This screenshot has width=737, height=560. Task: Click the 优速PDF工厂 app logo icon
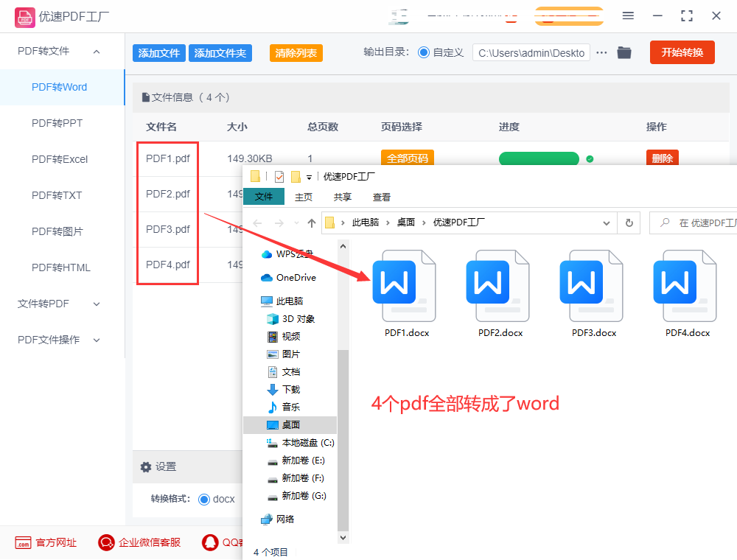coord(24,18)
